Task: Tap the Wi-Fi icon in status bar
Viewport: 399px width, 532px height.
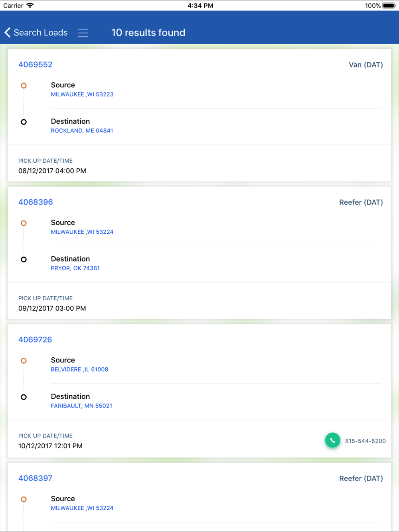Action: tap(30, 5)
